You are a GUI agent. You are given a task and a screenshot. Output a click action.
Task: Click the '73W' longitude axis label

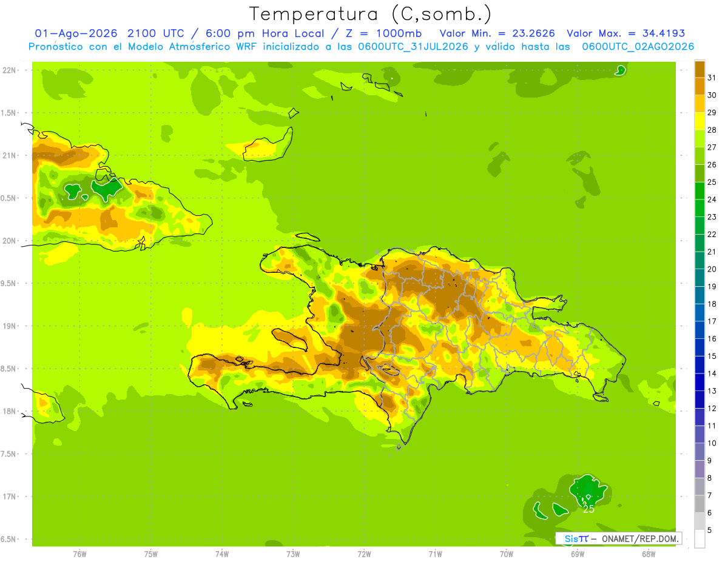293,554
